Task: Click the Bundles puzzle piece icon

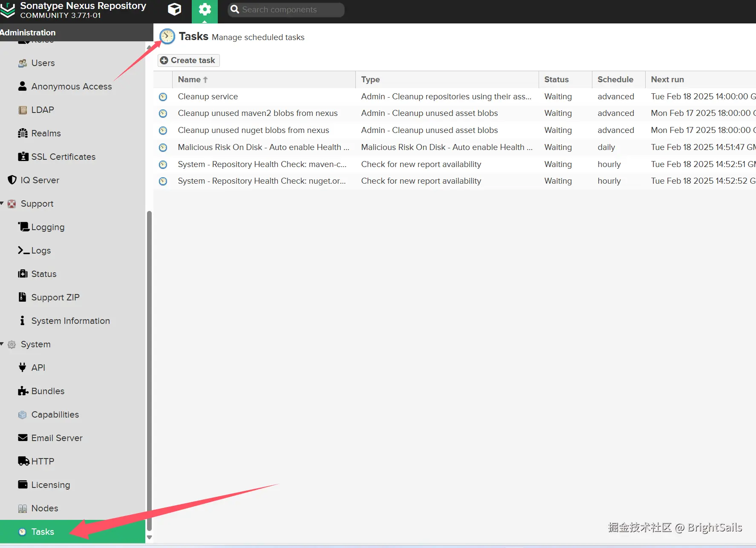Action: pos(23,391)
